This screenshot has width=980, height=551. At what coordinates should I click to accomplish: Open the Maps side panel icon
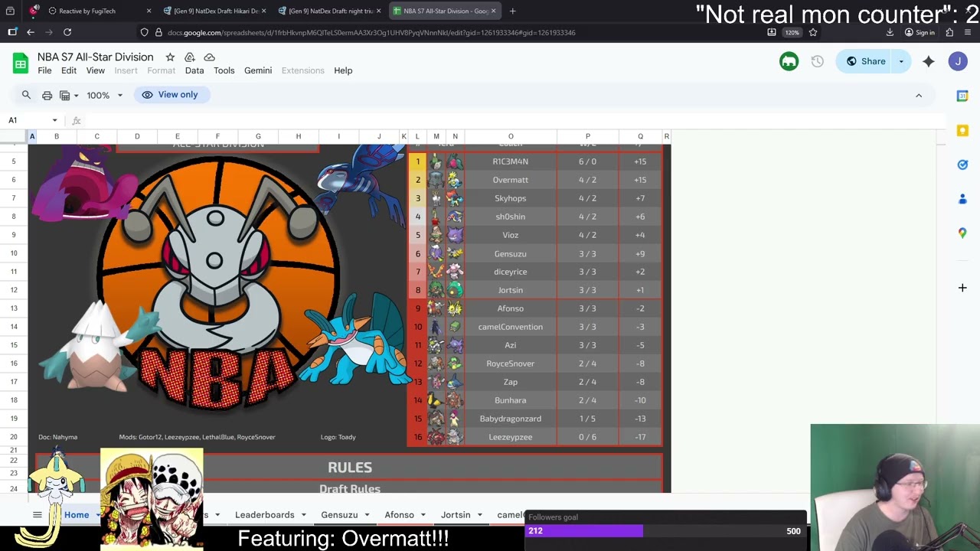coord(962,233)
